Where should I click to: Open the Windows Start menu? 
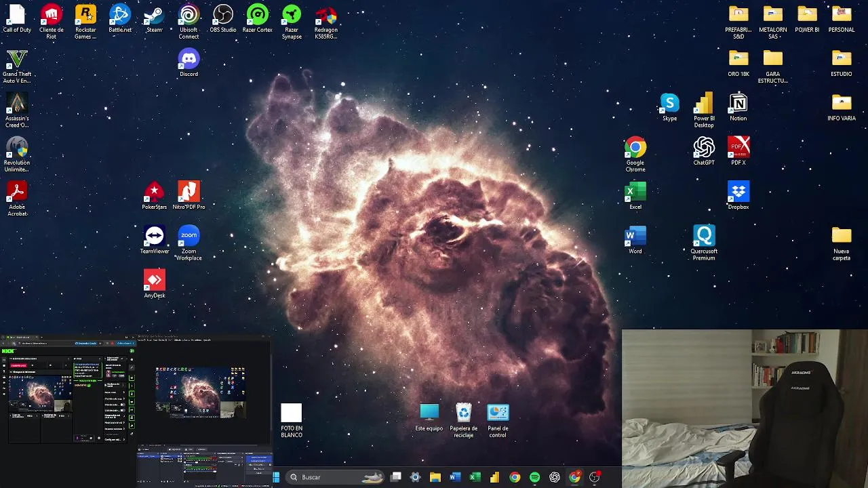276,477
